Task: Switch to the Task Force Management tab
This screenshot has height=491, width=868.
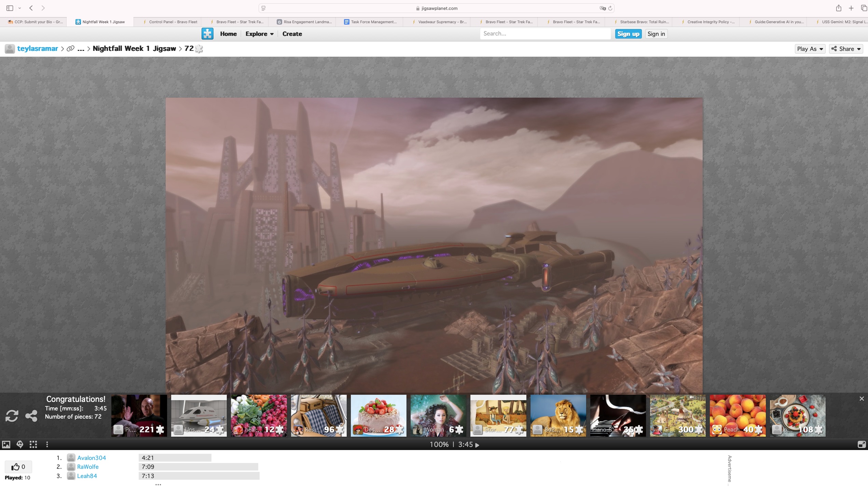Action: (370, 22)
